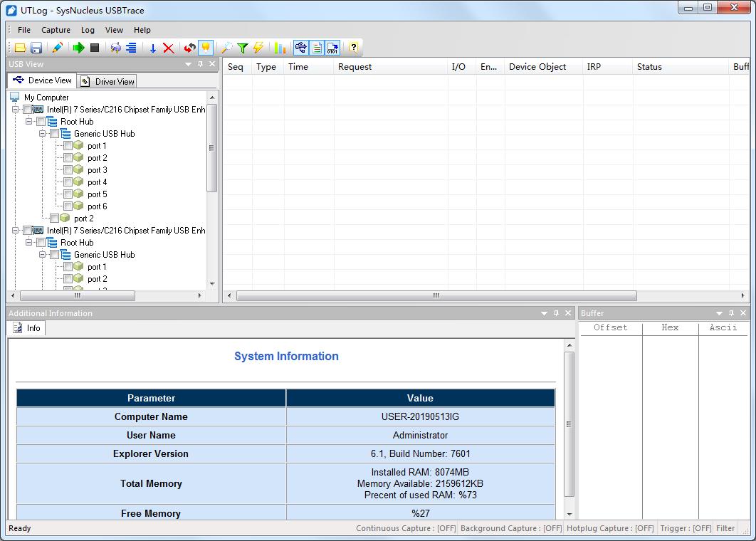Click the Request column header

pos(355,67)
